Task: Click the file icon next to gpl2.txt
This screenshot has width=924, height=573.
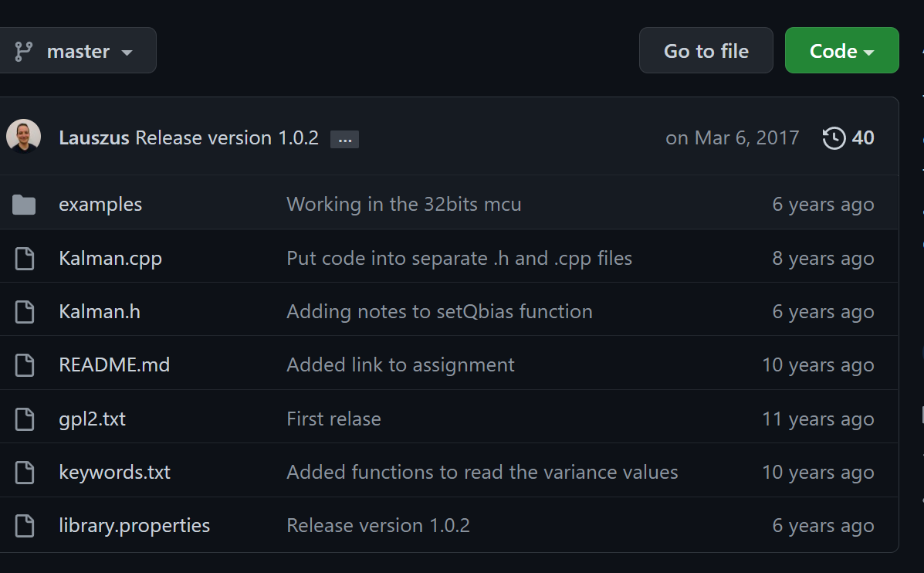Action: tap(25, 419)
